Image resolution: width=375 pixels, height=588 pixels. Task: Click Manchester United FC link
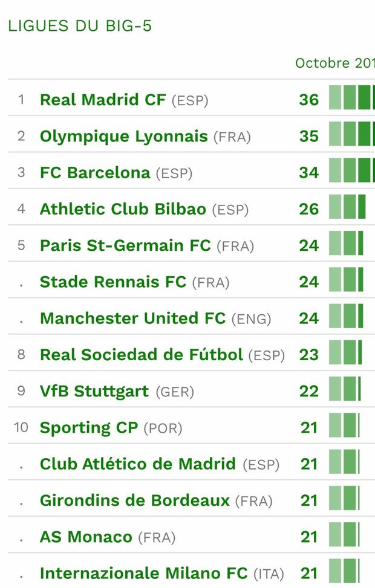coord(132,318)
